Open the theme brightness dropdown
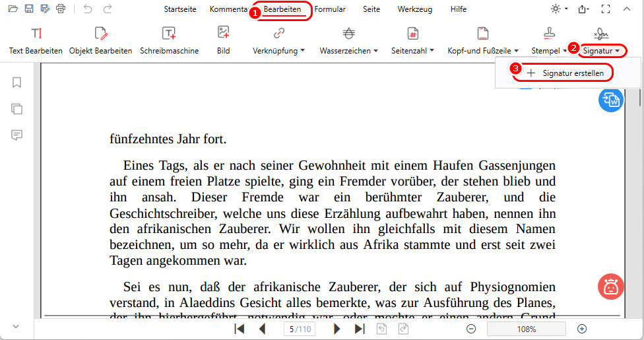The height and width of the screenshot is (340, 644). [560, 9]
